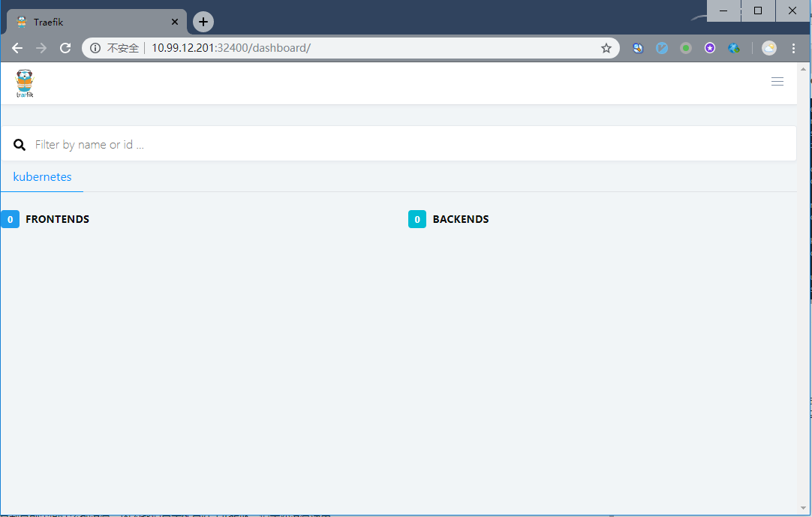Open the blue circular extension icon
The image size is (812, 517).
662,48
